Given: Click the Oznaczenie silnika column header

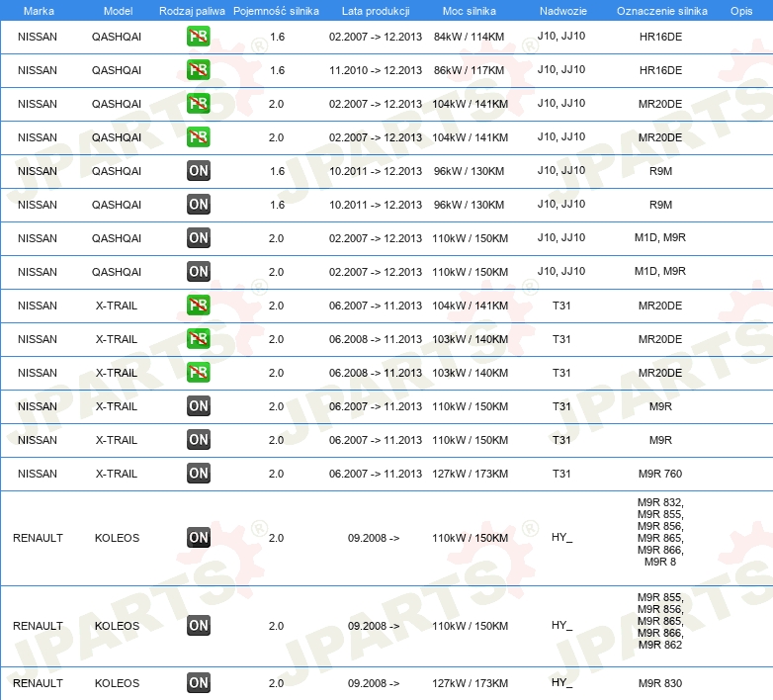Looking at the screenshot, I should click(x=661, y=11).
